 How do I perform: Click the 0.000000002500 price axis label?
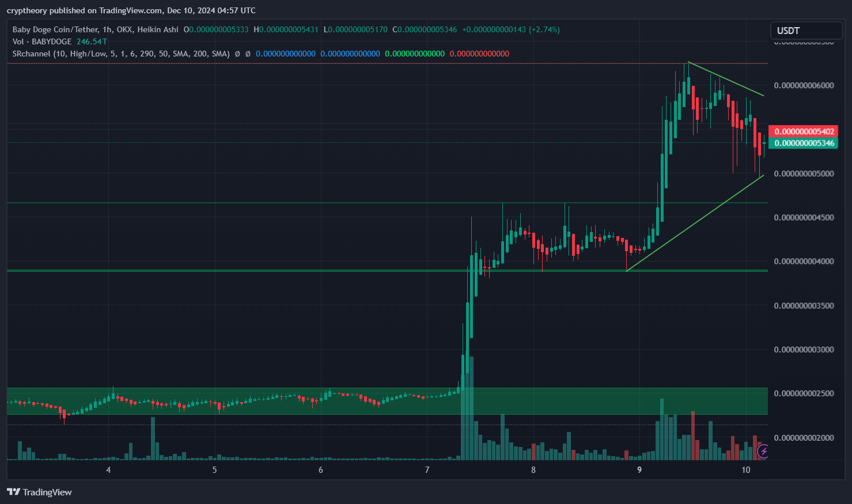point(804,393)
